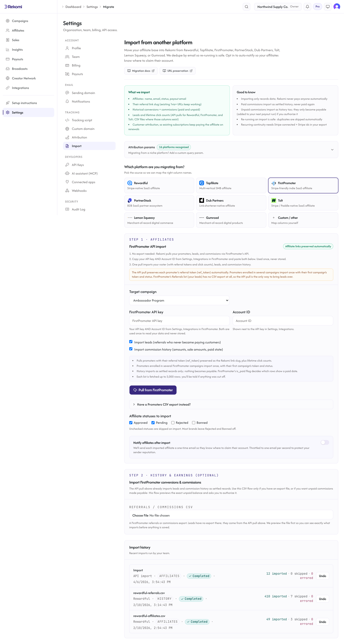Viewport: 344px width, 644px height.
Task: Click the Setup instructions rocket icon
Action: tap(8, 103)
